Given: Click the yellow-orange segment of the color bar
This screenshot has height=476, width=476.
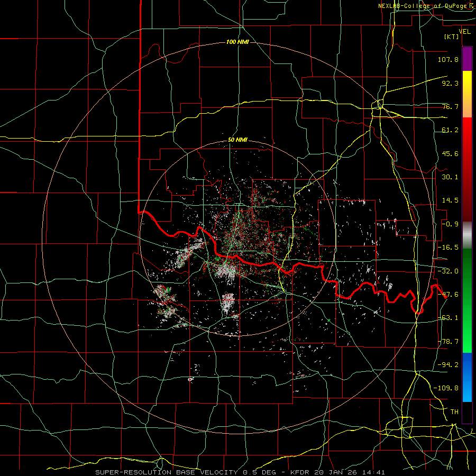Looking at the screenshot, I should pyautogui.click(x=467, y=94).
